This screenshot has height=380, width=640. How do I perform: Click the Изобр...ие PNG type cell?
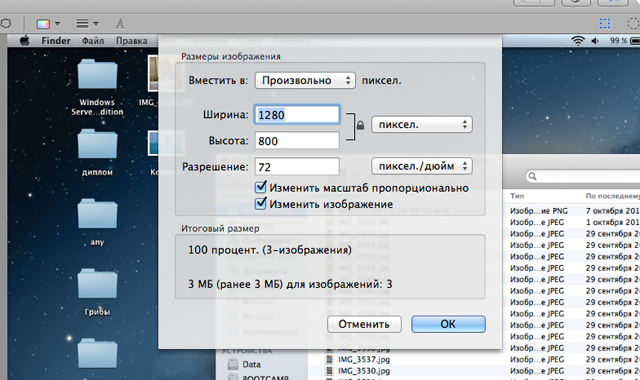click(x=539, y=211)
